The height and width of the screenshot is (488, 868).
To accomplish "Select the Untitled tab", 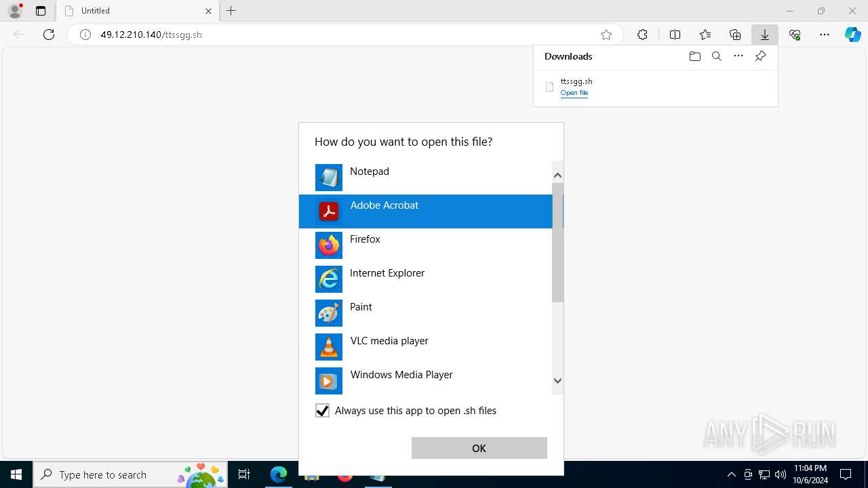I will [137, 11].
